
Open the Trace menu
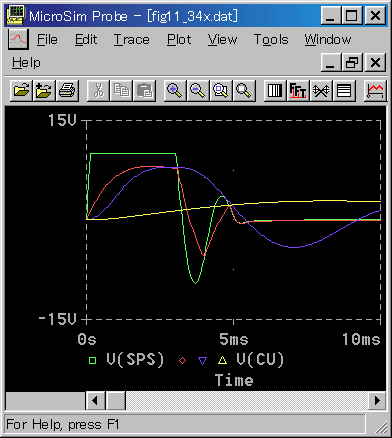tap(131, 40)
